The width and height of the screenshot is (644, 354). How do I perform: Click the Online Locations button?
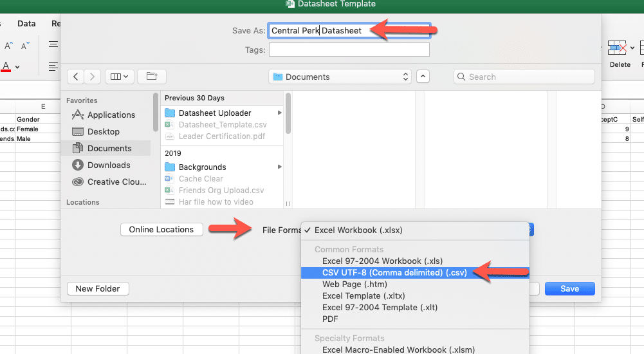coord(161,230)
